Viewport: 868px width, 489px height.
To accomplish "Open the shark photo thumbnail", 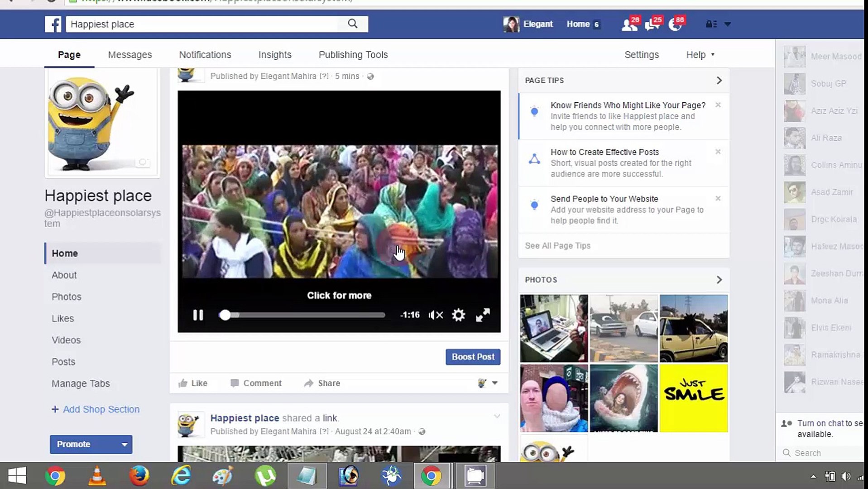I will 623,398.
